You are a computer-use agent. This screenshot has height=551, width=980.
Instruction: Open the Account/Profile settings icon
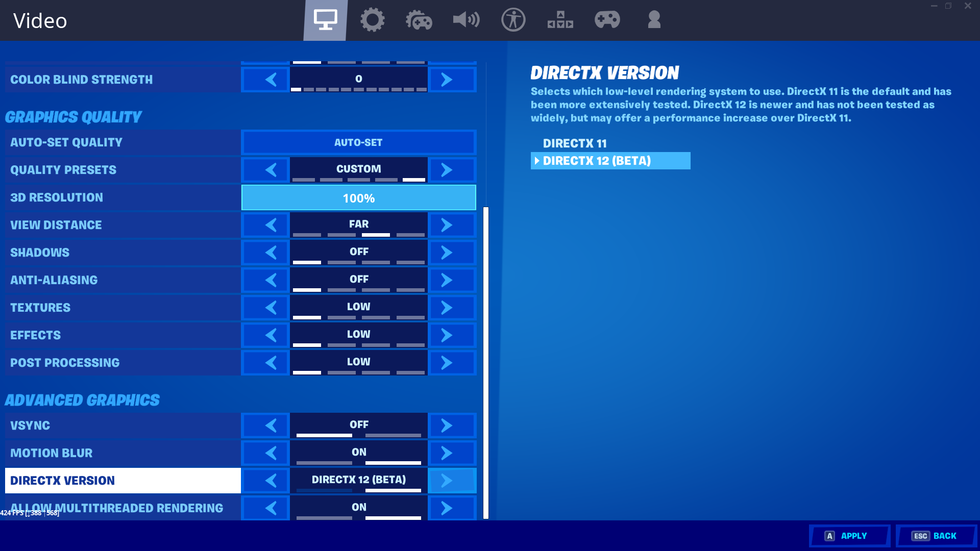pyautogui.click(x=653, y=19)
